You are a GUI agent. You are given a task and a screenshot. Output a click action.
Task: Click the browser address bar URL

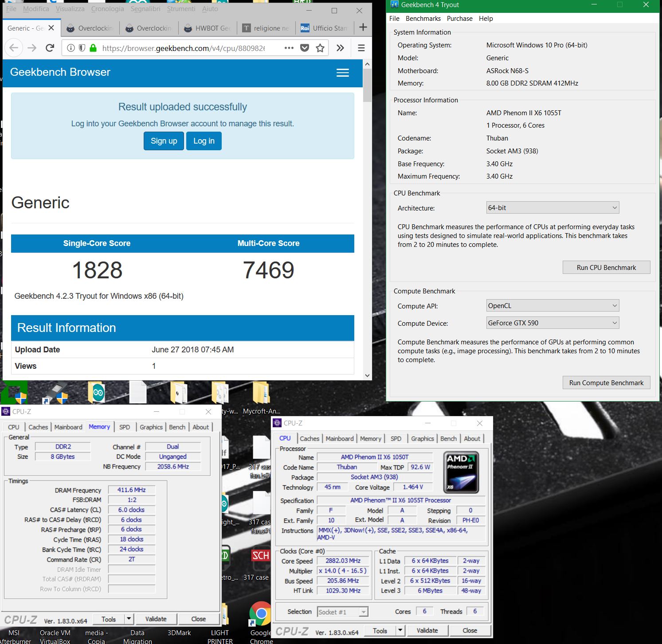pyautogui.click(x=183, y=48)
